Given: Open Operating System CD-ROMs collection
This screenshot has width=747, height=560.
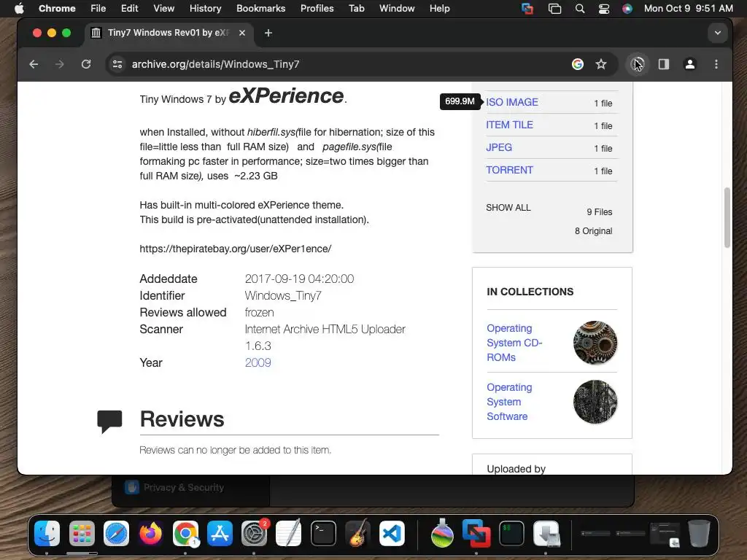Looking at the screenshot, I should 514,343.
